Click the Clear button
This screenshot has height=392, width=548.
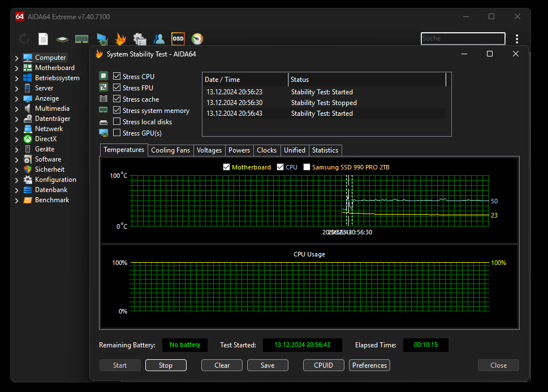222,365
